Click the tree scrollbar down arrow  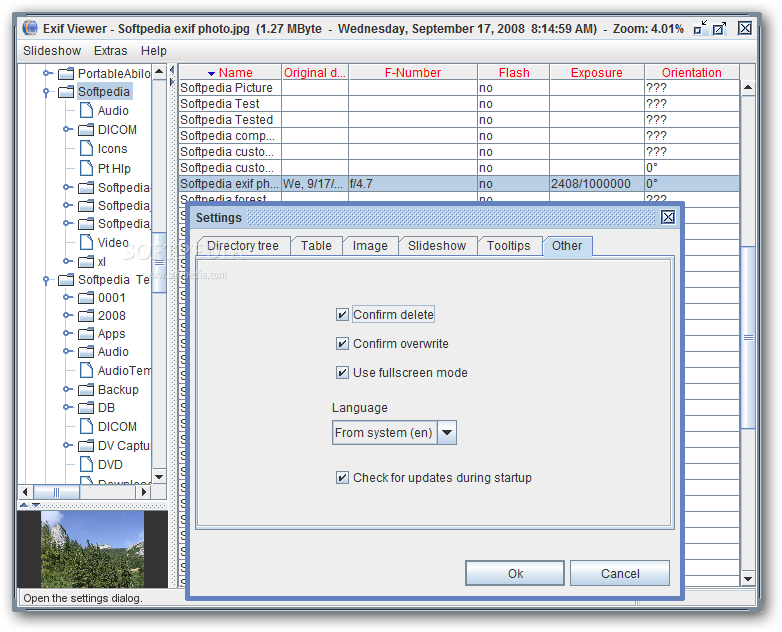tap(159, 477)
